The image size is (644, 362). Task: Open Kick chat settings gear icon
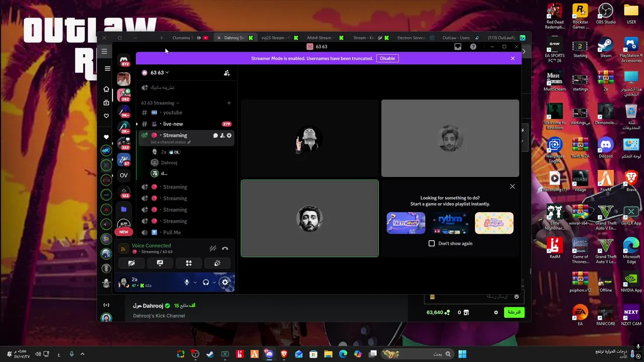click(x=496, y=312)
